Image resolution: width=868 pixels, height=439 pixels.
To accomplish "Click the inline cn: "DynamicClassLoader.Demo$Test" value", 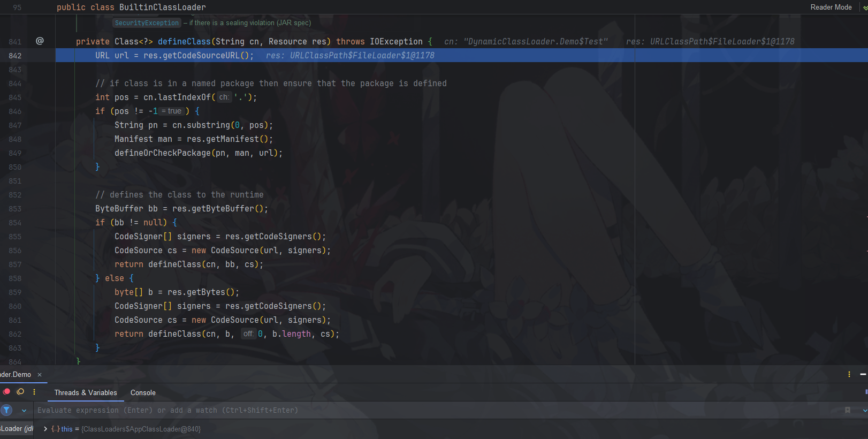I will click(526, 41).
